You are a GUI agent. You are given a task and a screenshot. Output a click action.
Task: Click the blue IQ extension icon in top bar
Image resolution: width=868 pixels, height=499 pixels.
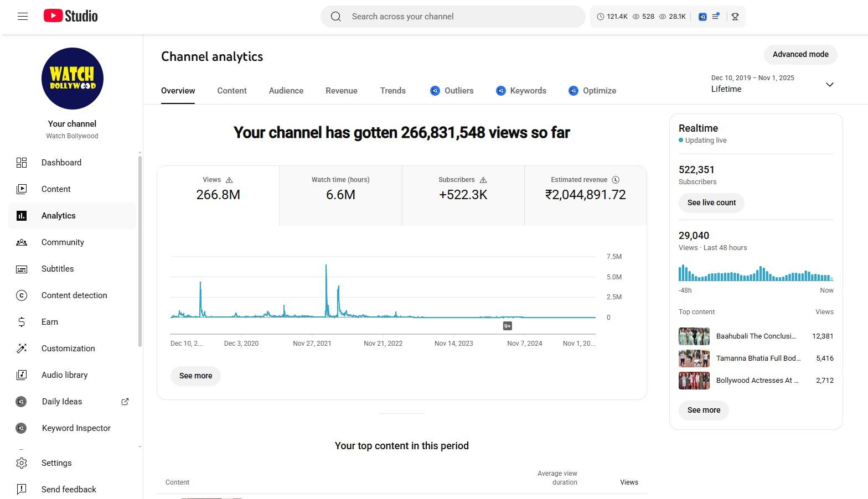click(702, 17)
